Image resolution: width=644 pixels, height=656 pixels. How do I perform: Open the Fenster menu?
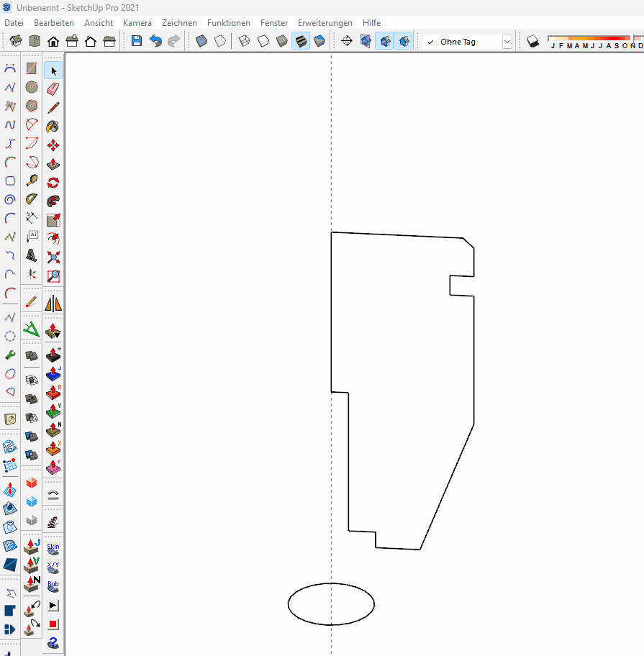tap(273, 23)
